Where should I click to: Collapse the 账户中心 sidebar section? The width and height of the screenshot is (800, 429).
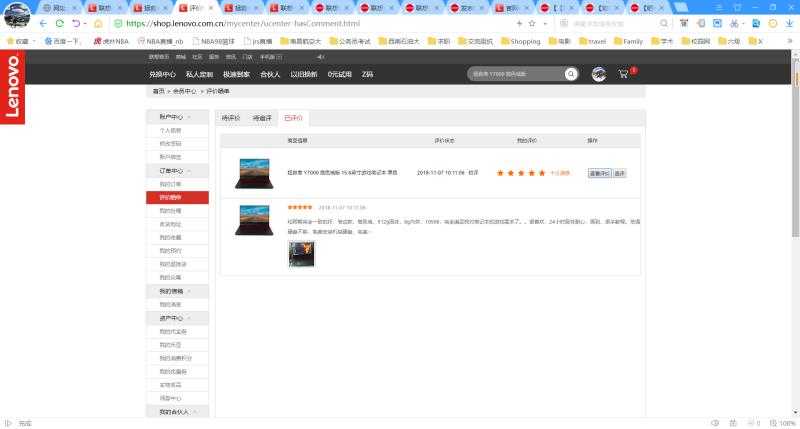click(x=177, y=117)
